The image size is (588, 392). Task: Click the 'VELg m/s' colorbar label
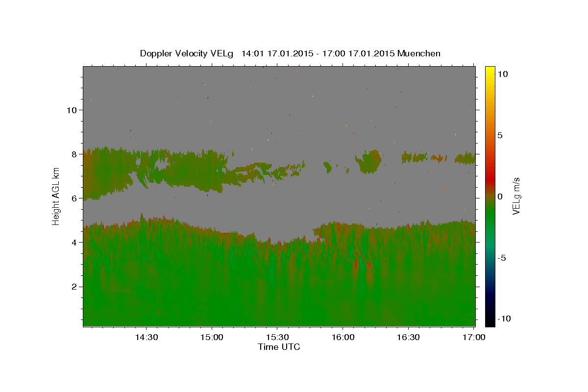tap(516, 196)
